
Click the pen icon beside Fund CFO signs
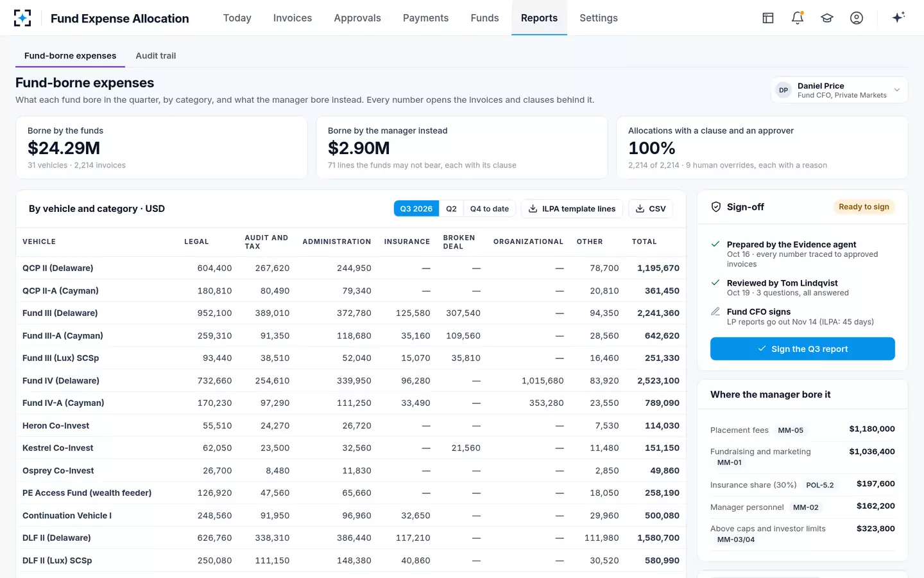click(x=715, y=311)
